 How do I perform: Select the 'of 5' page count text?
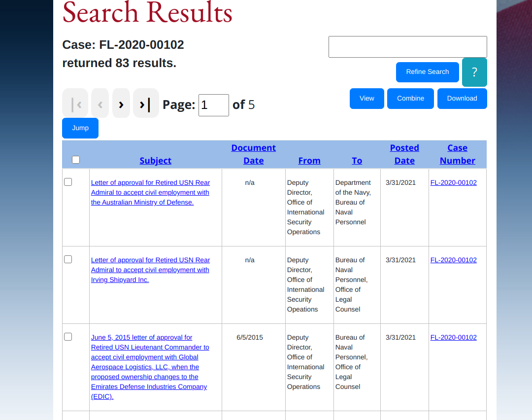click(244, 105)
